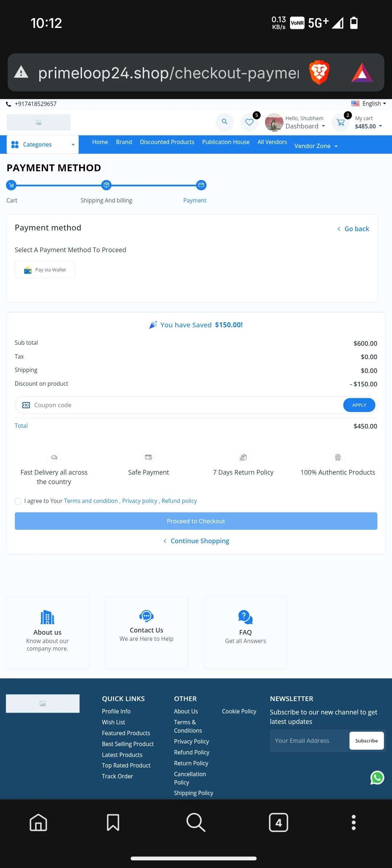Tap the Brave Rewards triangle icon
Image resolution: width=392 pixels, height=868 pixels.
(362, 73)
